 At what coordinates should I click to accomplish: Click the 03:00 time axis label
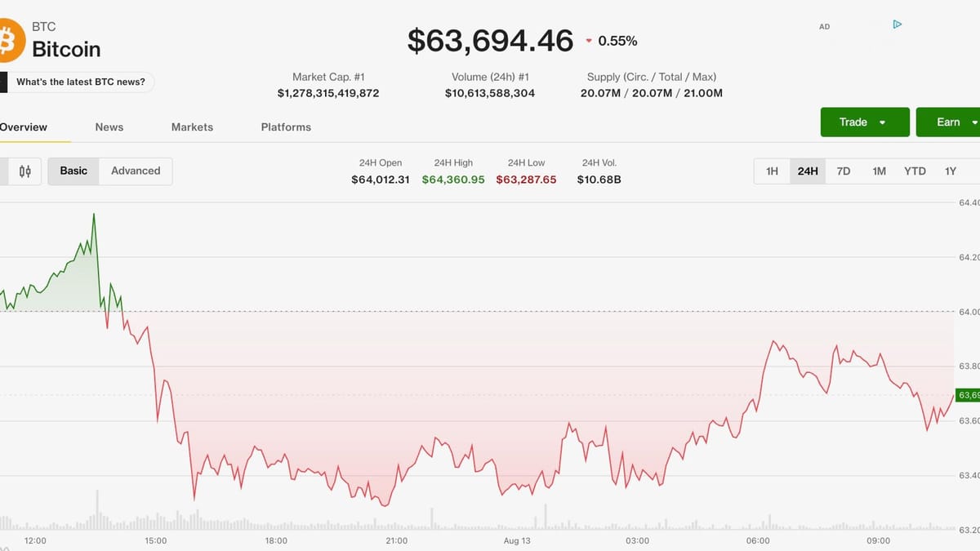[637, 541]
